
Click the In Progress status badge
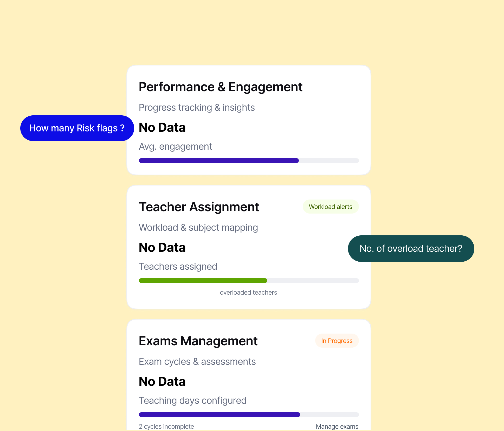(337, 341)
